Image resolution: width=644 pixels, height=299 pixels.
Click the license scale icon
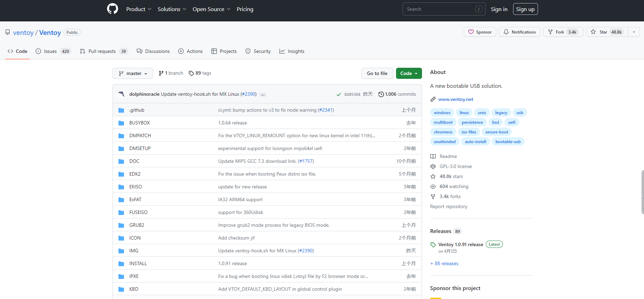pos(433,167)
